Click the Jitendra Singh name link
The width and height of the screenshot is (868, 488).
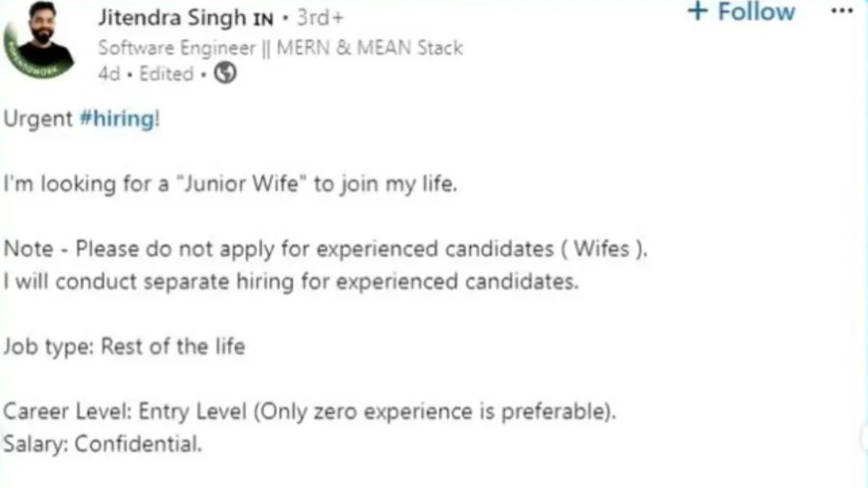coord(171,20)
